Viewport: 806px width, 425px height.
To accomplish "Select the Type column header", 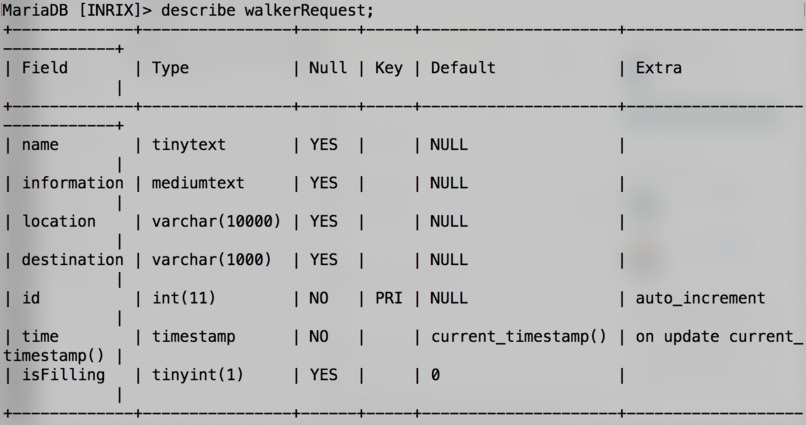I will click(x=170, y=68).
